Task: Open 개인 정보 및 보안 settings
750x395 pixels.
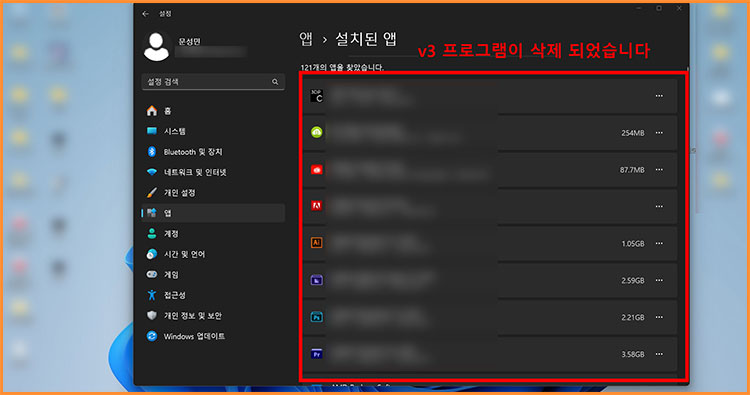Action: [213, 316]
